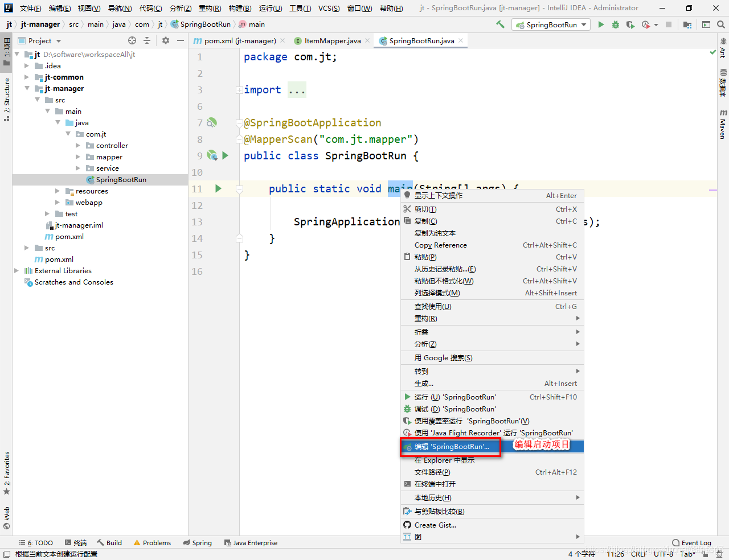This screenshot has width=729, height=560.
Task: Expand External Libraries node
Action: pyautogui.click(x=17, y=270)
